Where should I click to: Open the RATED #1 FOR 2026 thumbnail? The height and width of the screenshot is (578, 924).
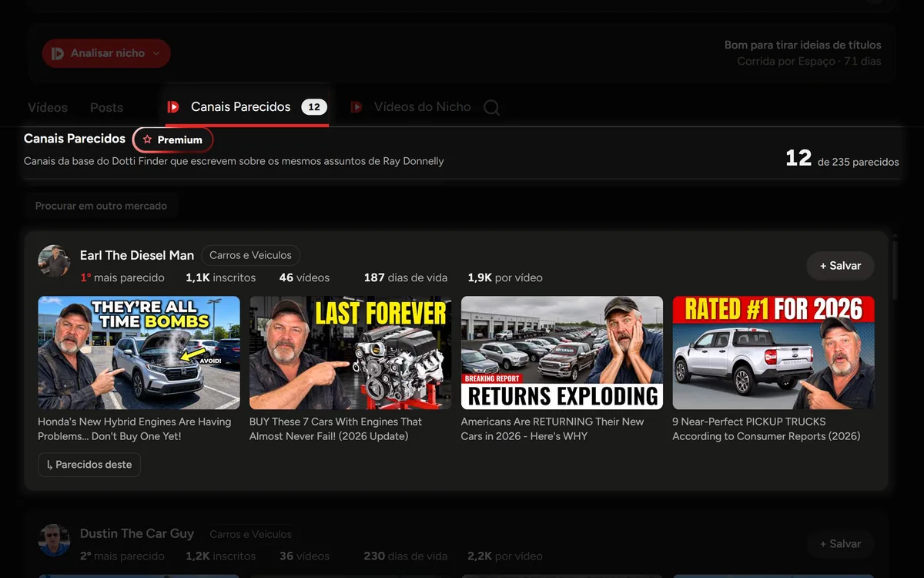(x=773, y=353)
